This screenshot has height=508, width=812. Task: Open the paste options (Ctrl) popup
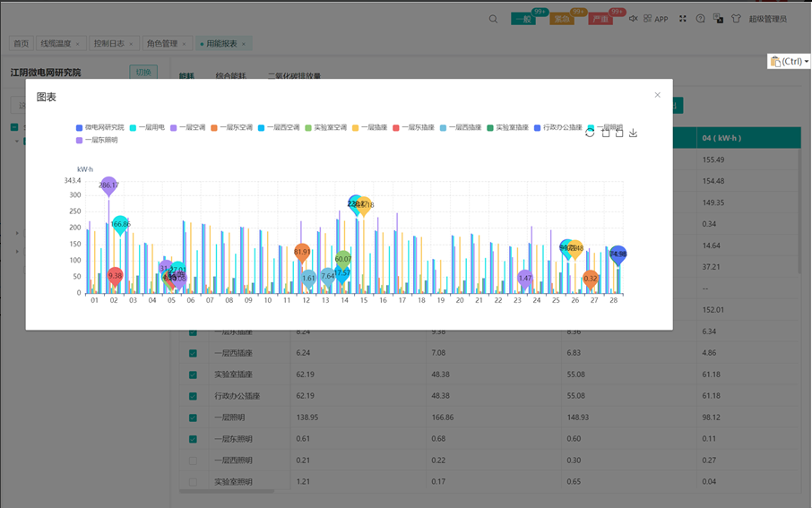pyautogui.click(x=789, y=61)
